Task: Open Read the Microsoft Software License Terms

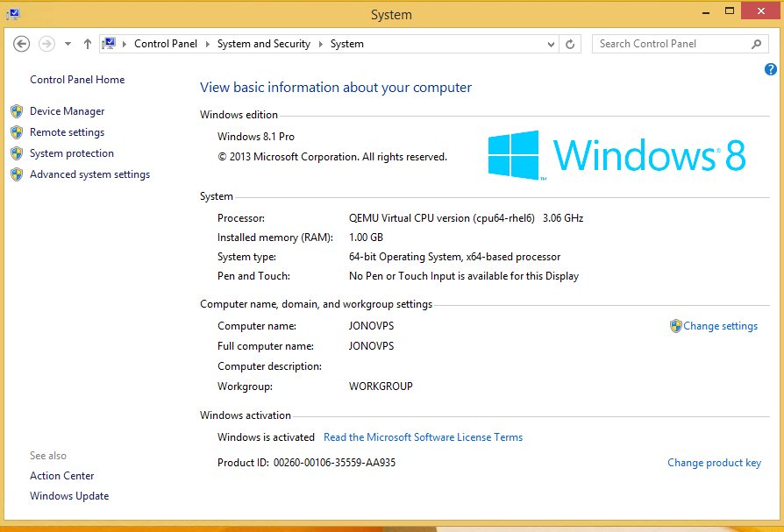Action: (x=423, y=437)
